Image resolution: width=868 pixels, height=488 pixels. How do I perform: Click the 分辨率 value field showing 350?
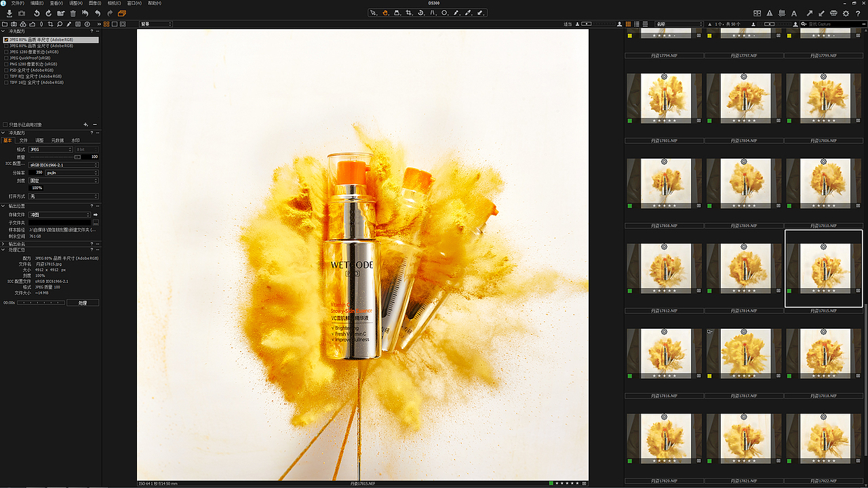click(37, 173)
